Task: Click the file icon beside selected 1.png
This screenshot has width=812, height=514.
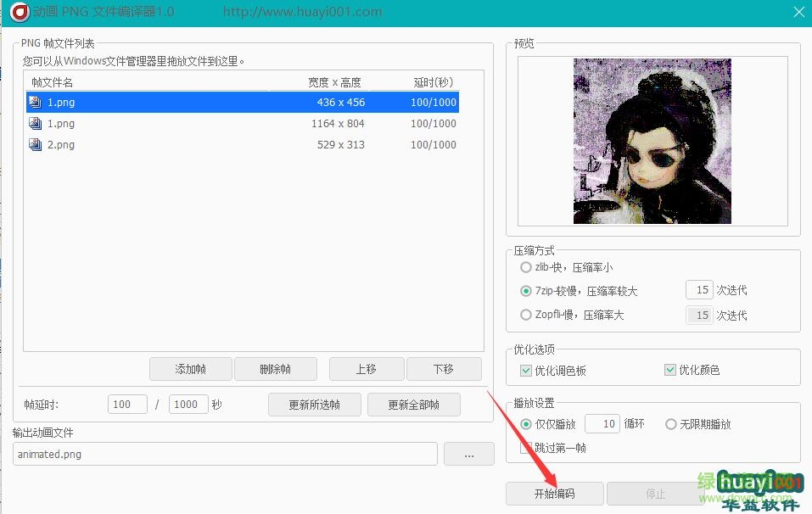Action: [x=34, y=102]
